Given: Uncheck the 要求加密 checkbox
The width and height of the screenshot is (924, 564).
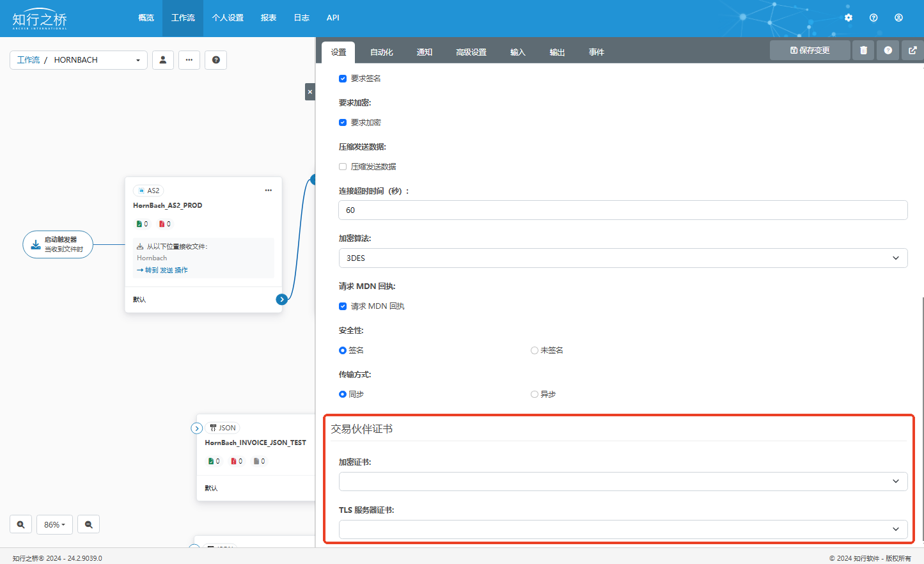Looking at the screenshot, I should pyautogui.click(x=343, y=123).
